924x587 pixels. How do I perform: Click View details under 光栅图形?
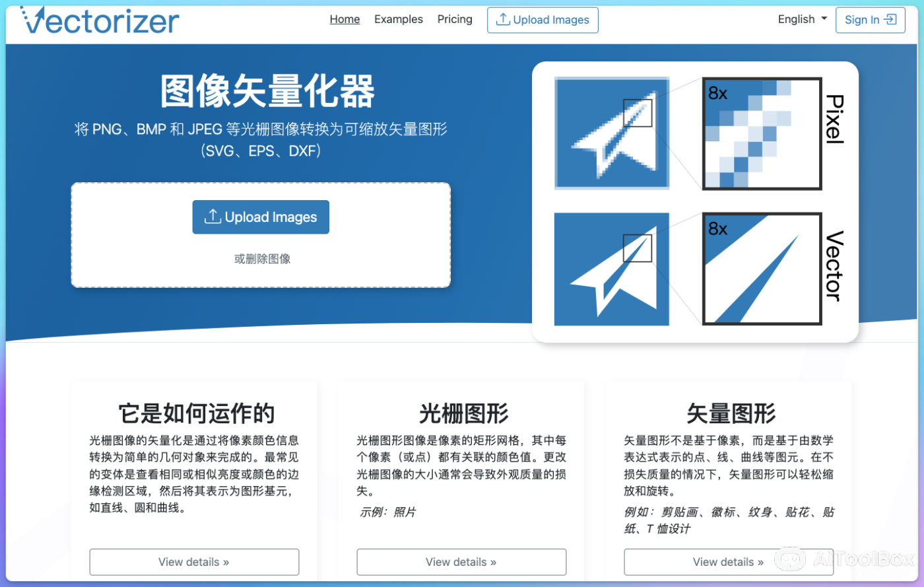pos(461,562)
